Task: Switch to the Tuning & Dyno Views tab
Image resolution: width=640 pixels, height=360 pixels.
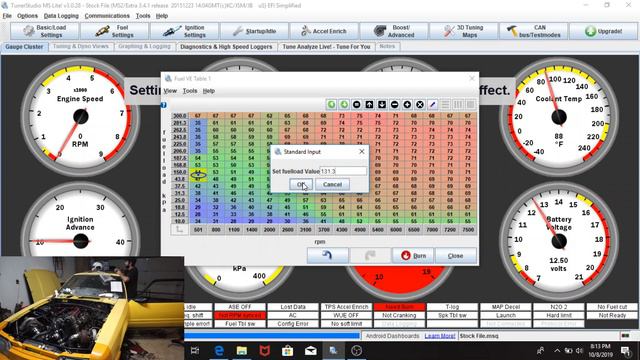Action: click(x=81, y=46)
